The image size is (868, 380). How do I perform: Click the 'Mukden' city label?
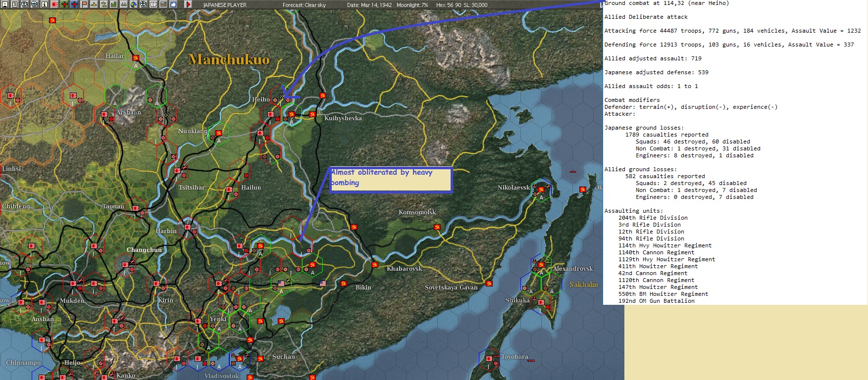click(x=72, y=301)
